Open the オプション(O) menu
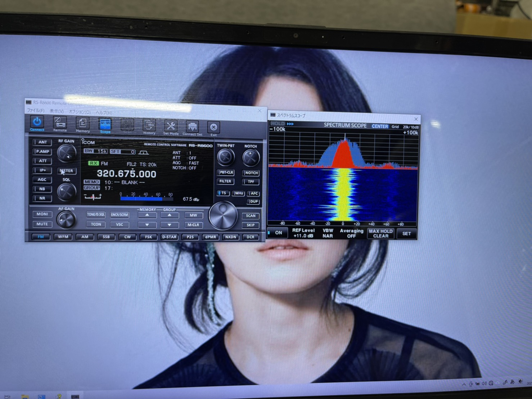 coord(80,112)
